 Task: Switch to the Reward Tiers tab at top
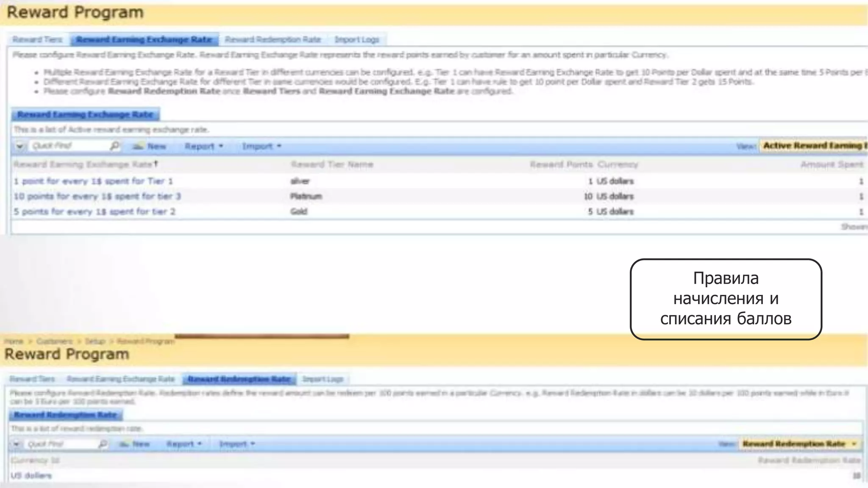[x=37, y=39]
